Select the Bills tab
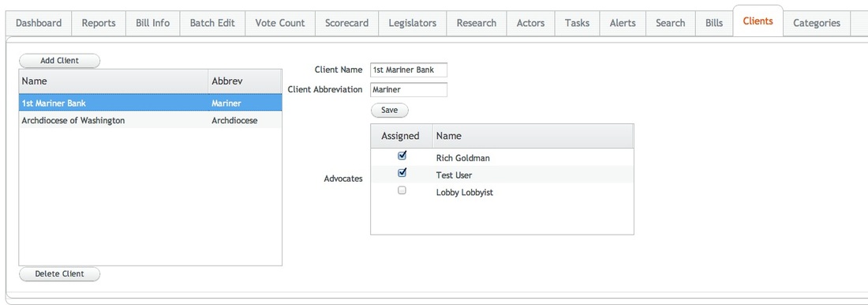The image size is (868, 305). point(714,23)
